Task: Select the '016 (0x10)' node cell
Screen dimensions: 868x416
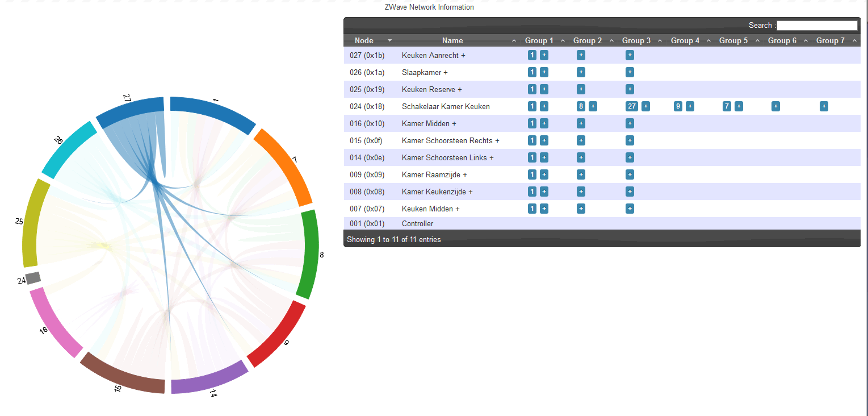Action: tap(367, 123)
